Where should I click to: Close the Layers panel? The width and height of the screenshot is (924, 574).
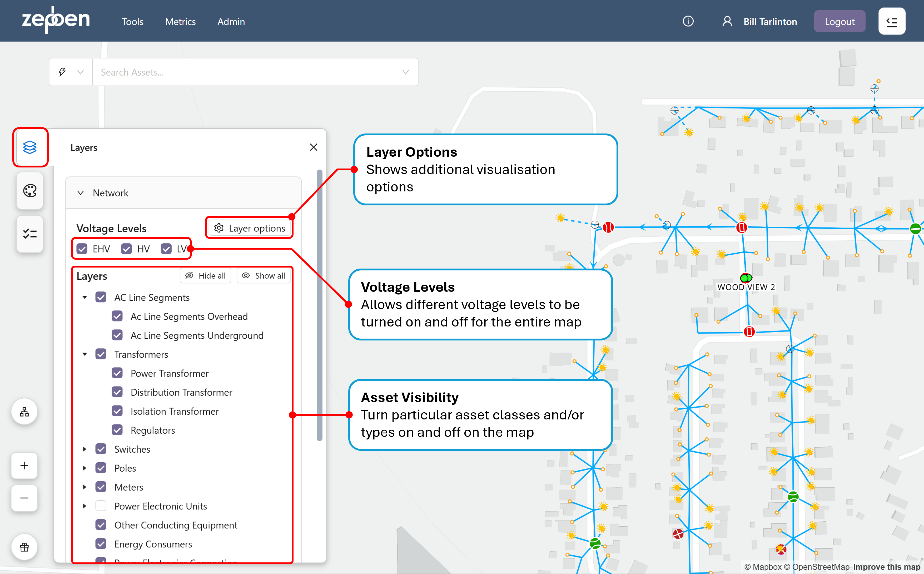[314, 147]
